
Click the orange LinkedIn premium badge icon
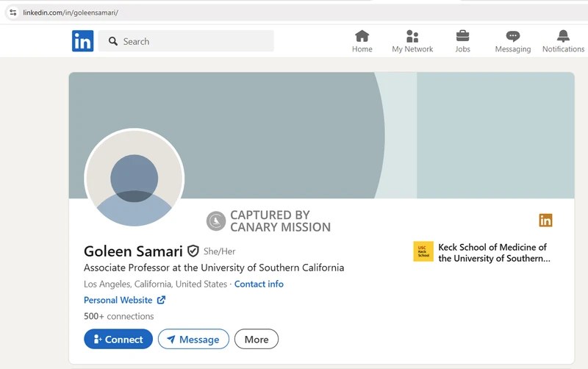click(x=545, y=220)
